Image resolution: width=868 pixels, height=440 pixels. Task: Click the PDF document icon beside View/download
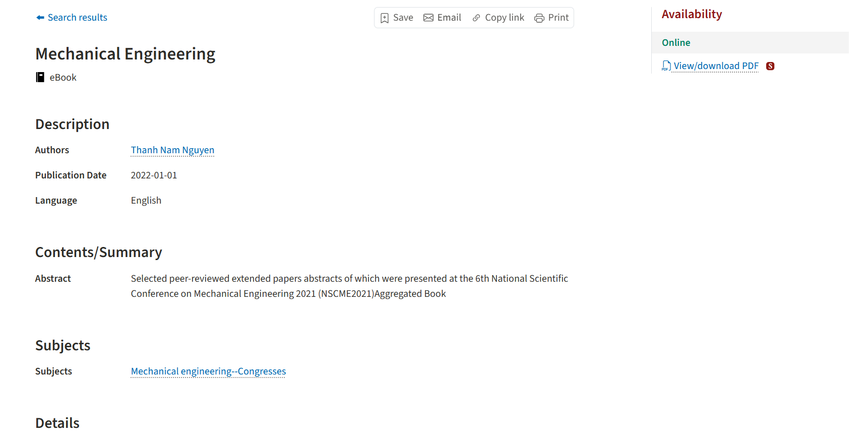pyautogui.click(x=666, y=66)
